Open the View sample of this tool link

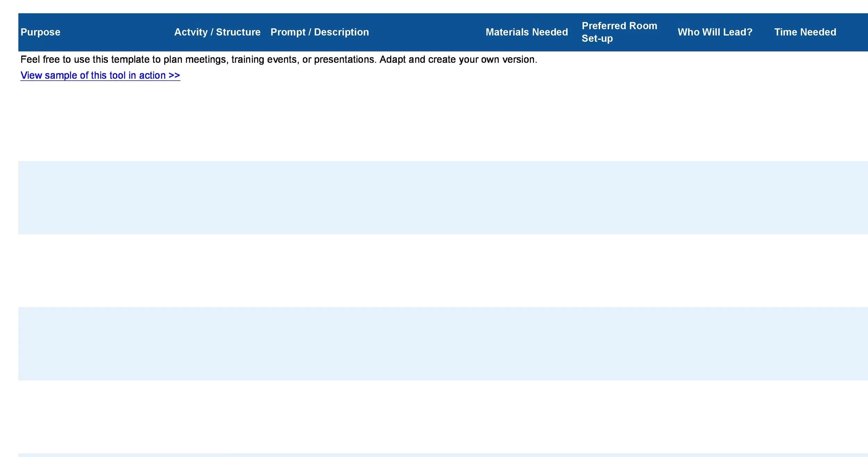coord(100,75)
